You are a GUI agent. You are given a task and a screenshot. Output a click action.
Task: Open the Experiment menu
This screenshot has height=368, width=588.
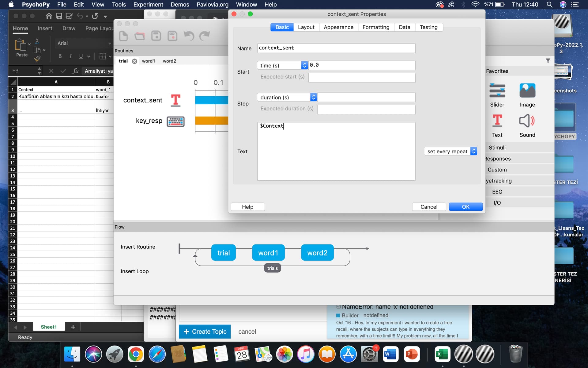[148, 5]
